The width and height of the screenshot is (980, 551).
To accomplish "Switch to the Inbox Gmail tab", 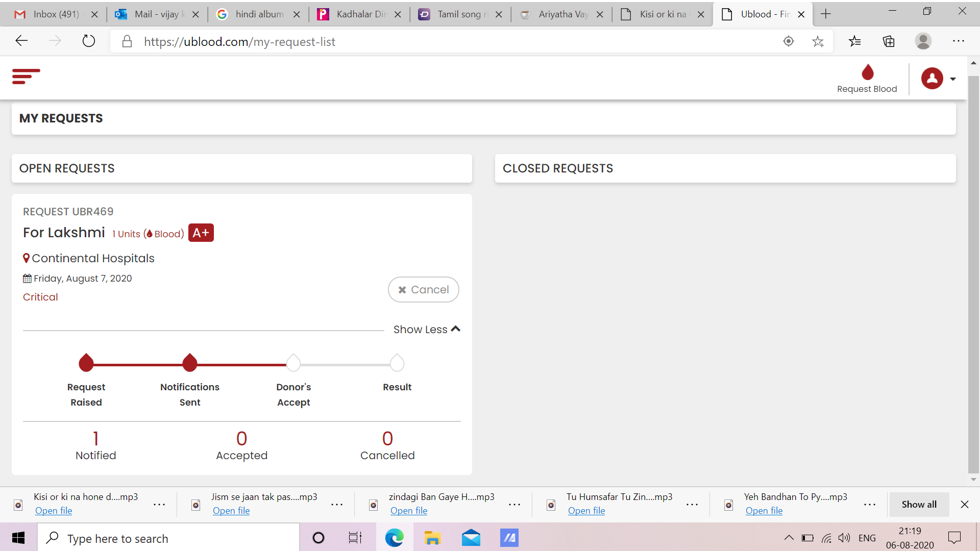I will (55, 14).
